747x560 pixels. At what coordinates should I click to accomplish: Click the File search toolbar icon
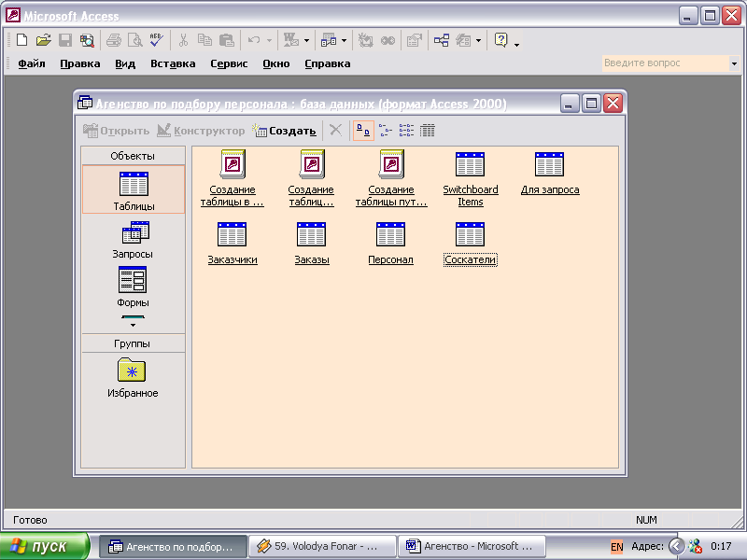pos(87,40)
